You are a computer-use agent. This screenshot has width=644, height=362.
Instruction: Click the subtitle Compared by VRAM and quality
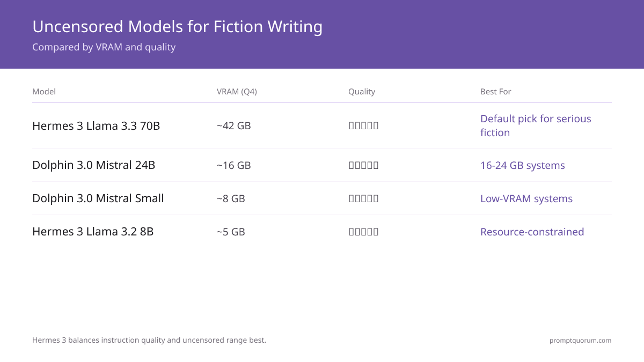pos(104,47)
